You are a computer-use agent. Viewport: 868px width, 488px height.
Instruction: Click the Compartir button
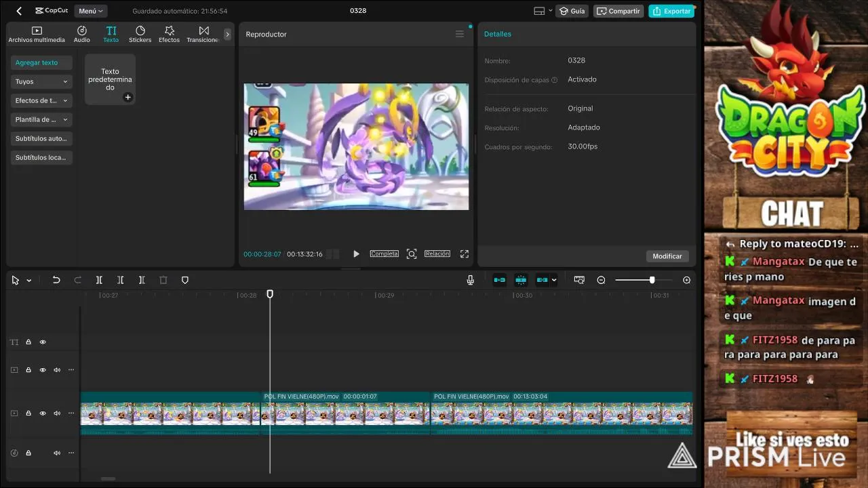point(618,11)
